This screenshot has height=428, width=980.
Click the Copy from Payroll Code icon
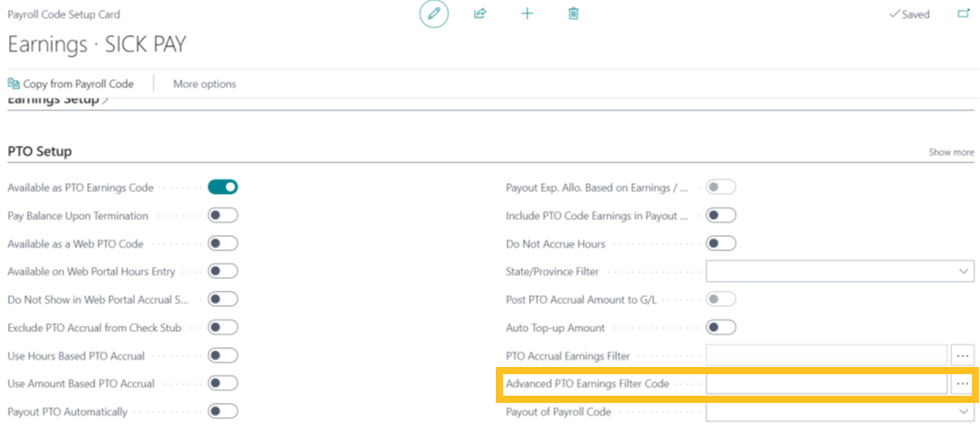click(x=13, y=83)
